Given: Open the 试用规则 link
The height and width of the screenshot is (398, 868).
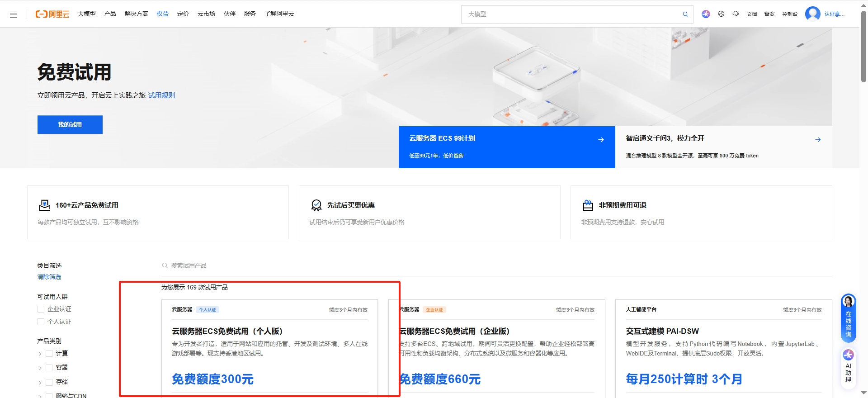Looking at the screenshot, I should 161,95.
